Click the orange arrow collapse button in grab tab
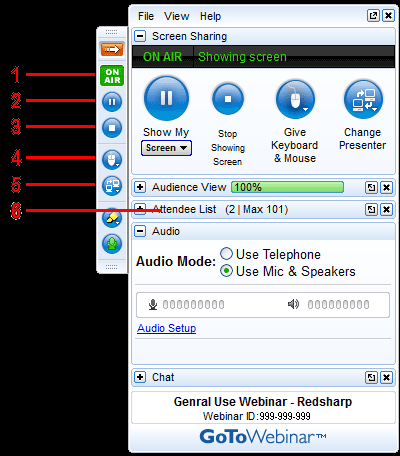This screenshot has width=400, height=456. coord(112,50)
